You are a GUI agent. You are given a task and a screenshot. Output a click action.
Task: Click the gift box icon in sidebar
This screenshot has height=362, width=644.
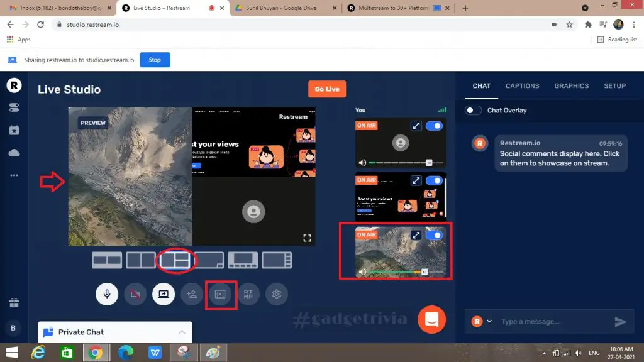click(x=14, y=303)
